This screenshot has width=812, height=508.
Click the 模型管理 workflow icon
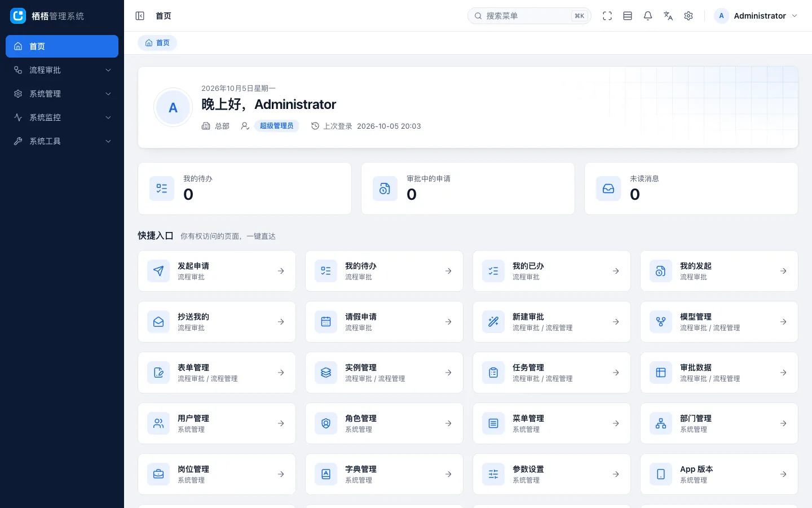[661, 322]
